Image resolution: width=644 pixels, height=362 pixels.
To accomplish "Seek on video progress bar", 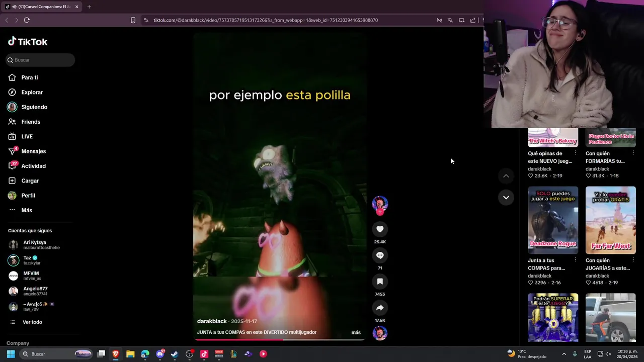I will (x=279, y=339).
